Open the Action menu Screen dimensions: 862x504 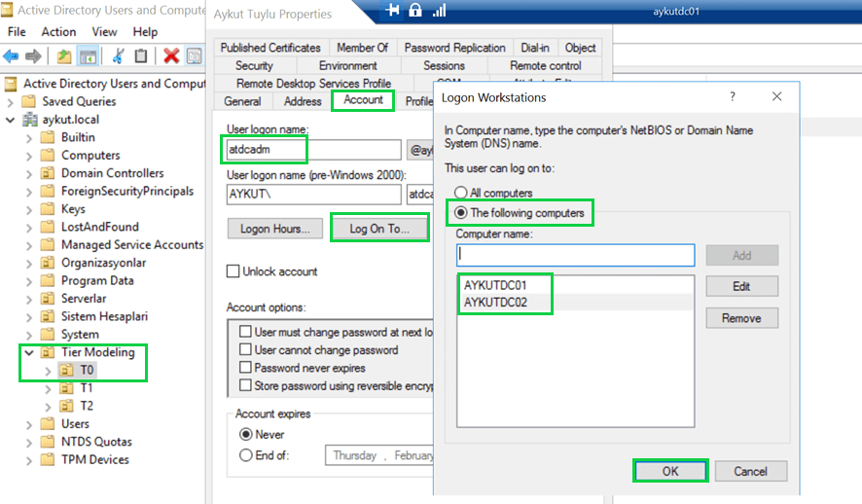point(58,32)
